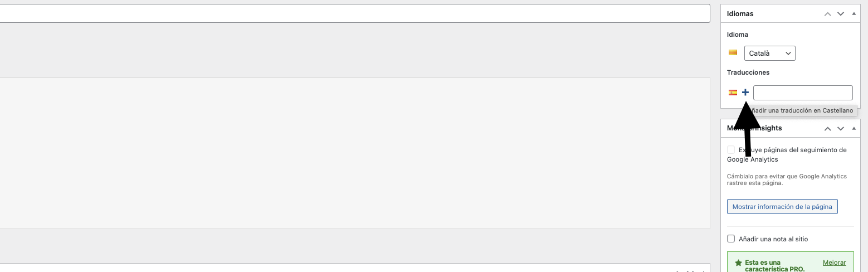Image resolution: width=868 pixels, height=272 pixels.
Task: Click the Idiomas panel title
Action: pos(740,13)
